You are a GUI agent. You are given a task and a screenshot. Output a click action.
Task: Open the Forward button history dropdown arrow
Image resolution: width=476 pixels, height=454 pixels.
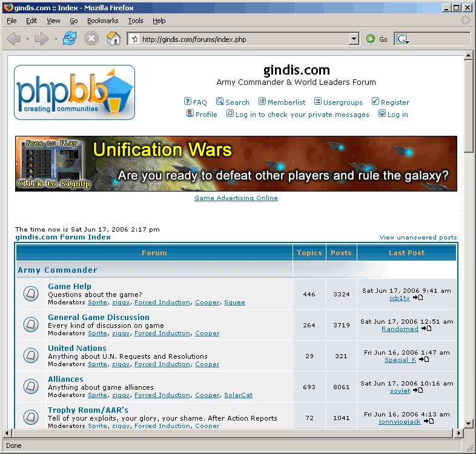56,39
